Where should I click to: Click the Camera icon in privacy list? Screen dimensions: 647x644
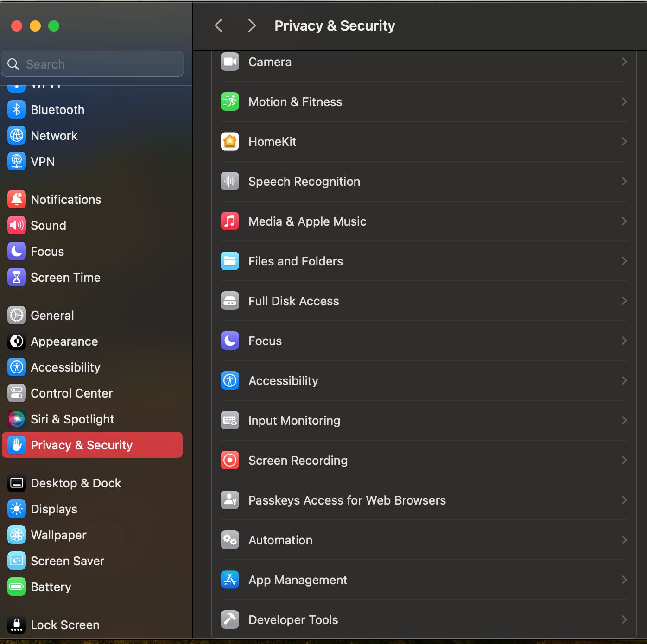[230, 62]
